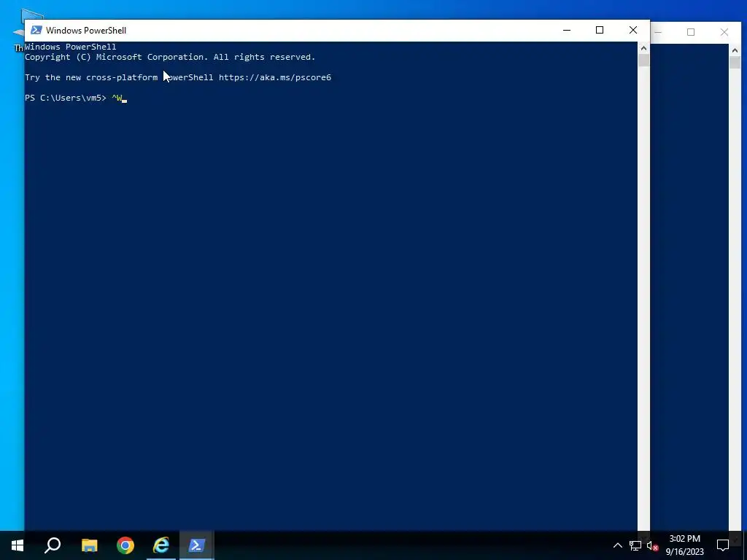Click the Try the new cross-platform PowerShell line
Image resolution: width=747 pixels, height=560 pixels.
point(178,77)
